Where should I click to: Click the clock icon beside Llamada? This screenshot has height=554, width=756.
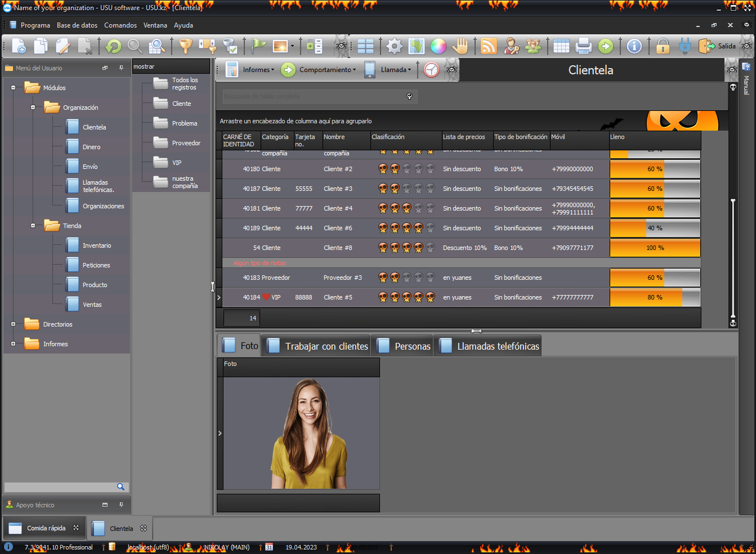pos(431,70)
